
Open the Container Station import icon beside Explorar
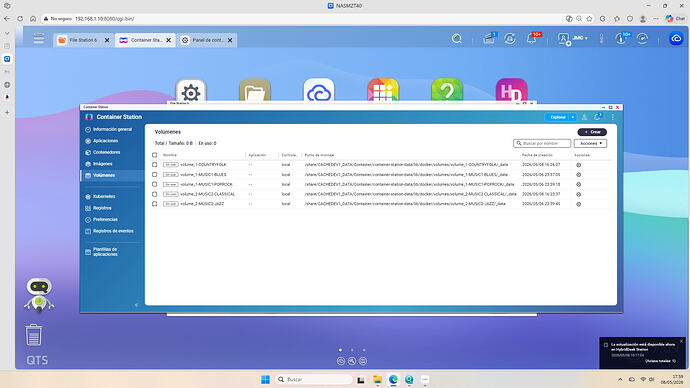(x=584, y=117)
